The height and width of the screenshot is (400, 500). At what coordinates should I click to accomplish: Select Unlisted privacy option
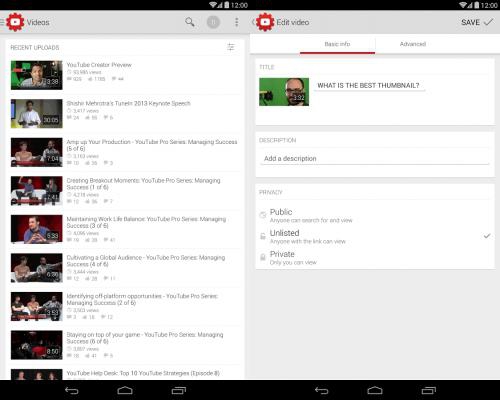click(375, 236)
